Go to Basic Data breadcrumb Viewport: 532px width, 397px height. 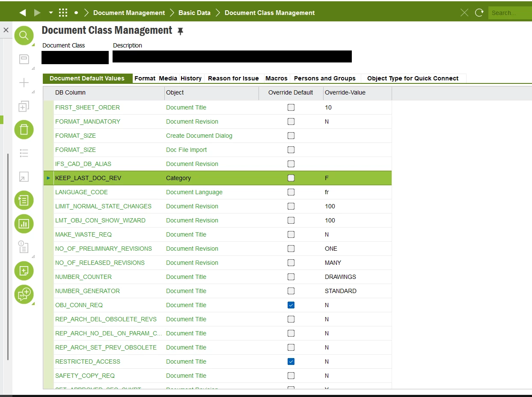click(194, 13)
